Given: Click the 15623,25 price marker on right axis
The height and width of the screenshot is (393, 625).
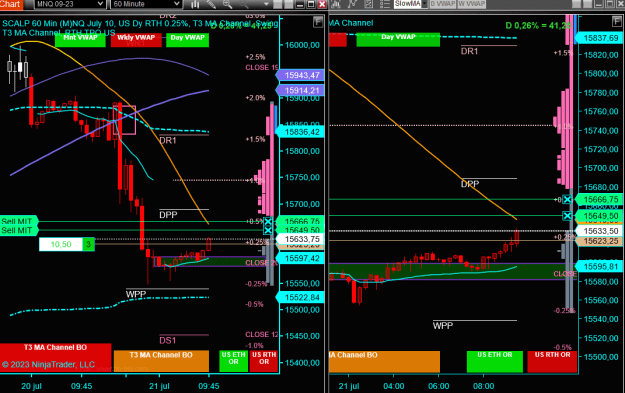Looking at the screenshot, I should tap(600, 241).
